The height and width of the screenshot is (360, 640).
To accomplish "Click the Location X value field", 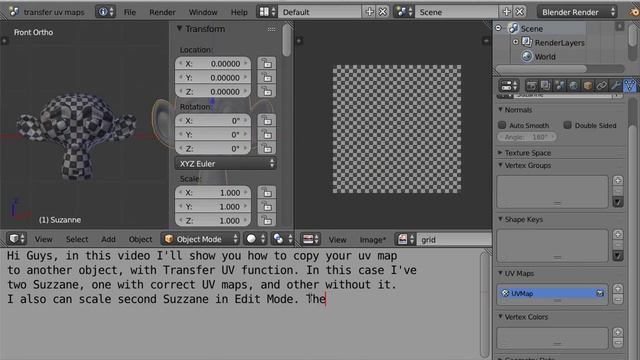I will (x=213, y=64).
